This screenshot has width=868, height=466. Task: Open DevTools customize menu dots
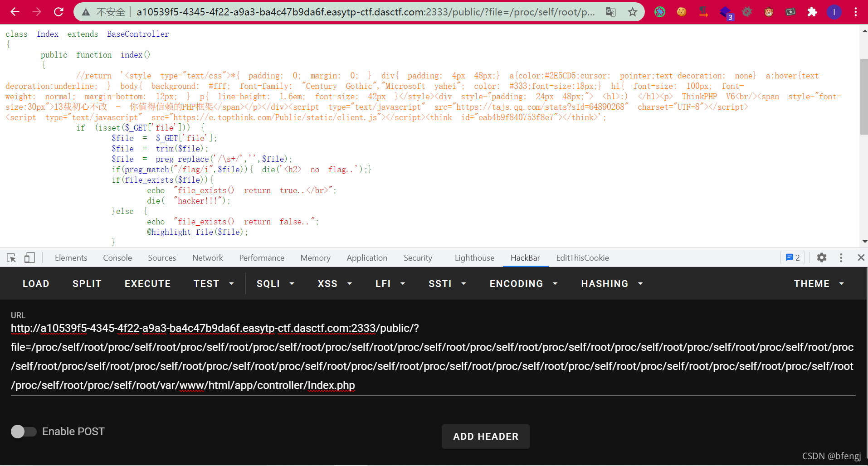click(x=841, y=257)
